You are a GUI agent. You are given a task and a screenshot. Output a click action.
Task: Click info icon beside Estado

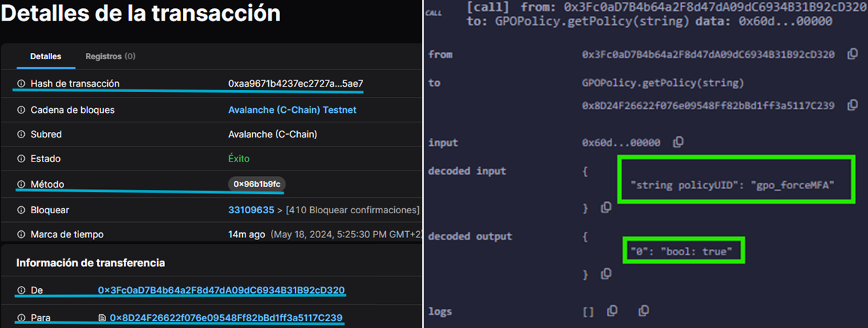[x=21, y=159]
